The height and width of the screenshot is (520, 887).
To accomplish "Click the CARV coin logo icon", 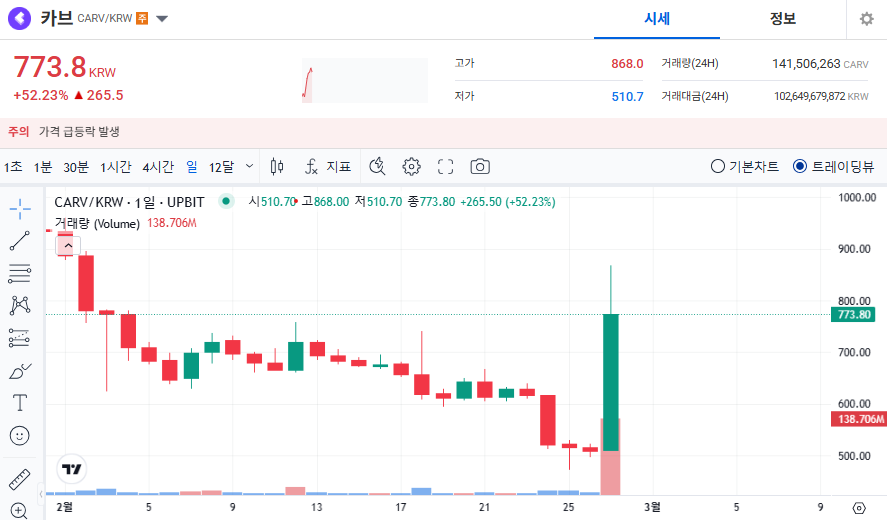I will pos(19,18).
